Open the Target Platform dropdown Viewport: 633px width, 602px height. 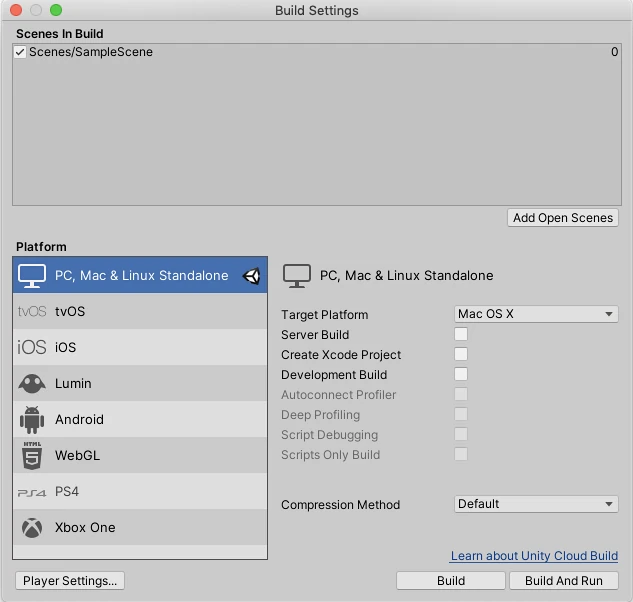(536, 314)
